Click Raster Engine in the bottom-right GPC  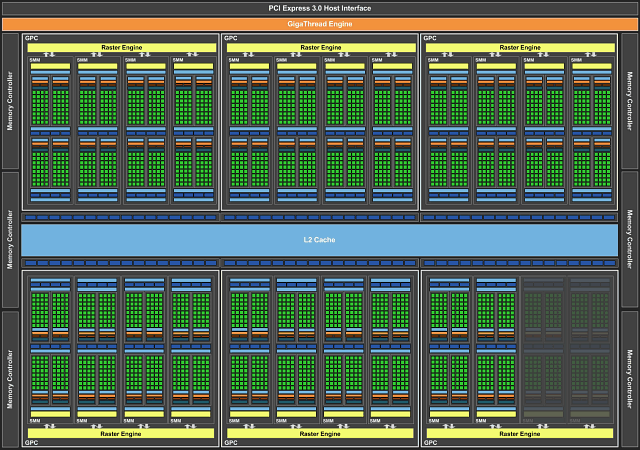tap(520, 433)
